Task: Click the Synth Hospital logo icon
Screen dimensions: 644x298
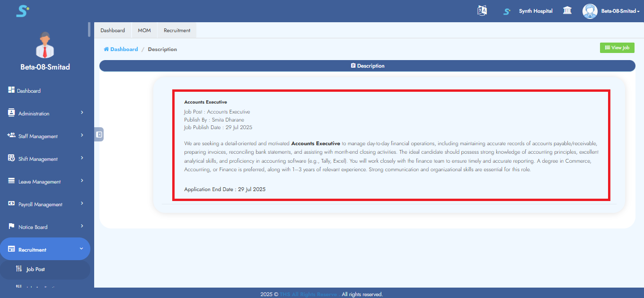Action: (507, 11)
